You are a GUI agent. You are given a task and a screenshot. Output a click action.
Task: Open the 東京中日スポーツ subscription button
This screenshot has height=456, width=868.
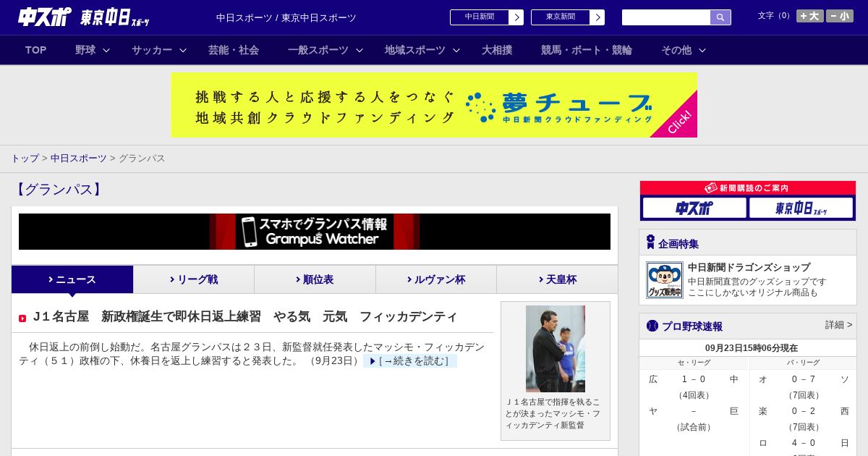click(801, 208)
